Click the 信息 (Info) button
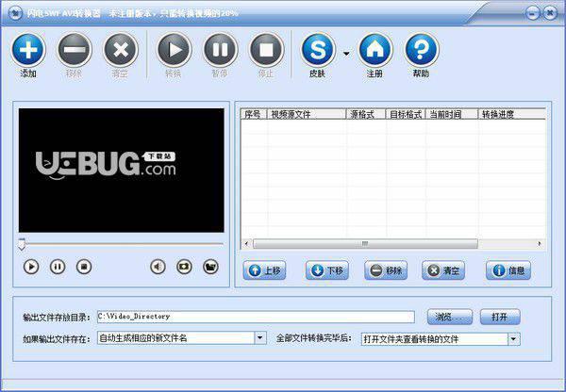Screen dimensions: 566x392 [x=508, y=270]
